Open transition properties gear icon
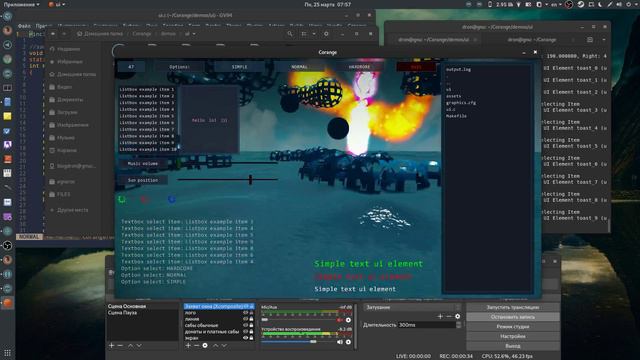Image resolution: width=640 pixels, height=360 pixels. click(x=458, y=316)
